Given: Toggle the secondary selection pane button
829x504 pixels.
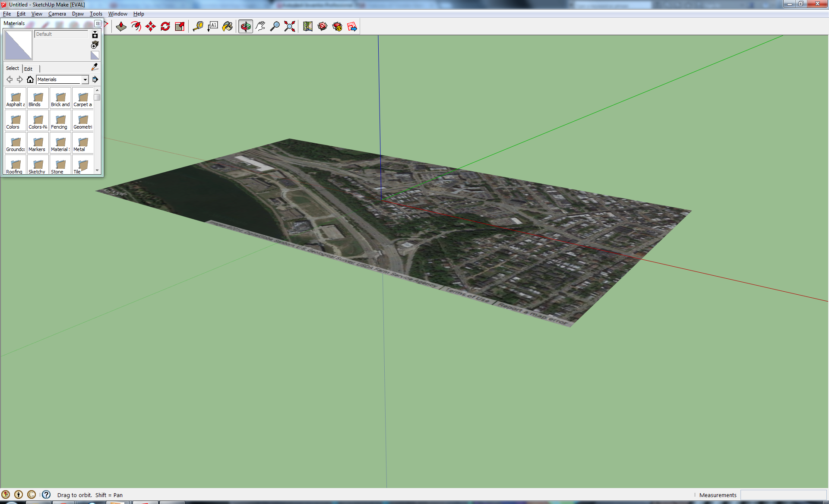Looking at the screenshot, I should [x=95, y=35].
